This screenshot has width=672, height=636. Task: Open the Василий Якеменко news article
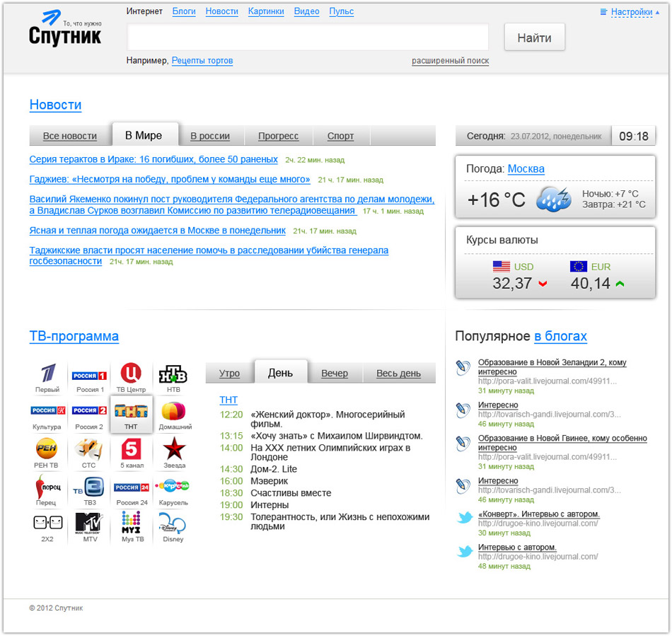(x=232, y=205)
